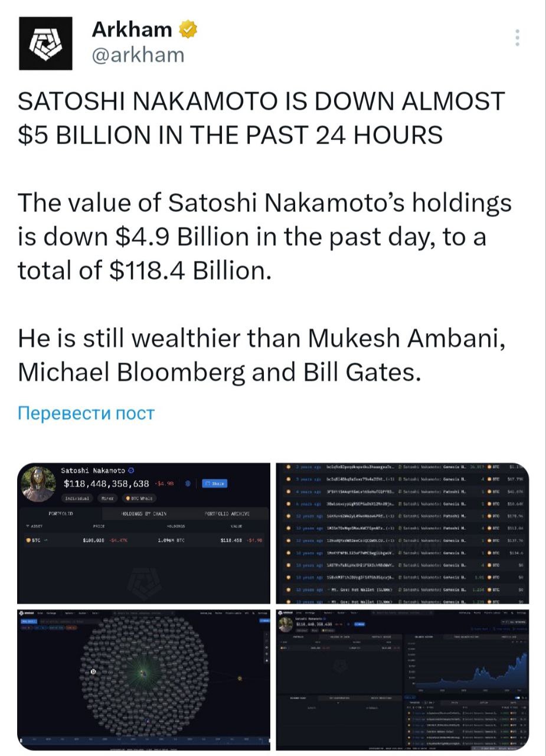The image size is (546, 756).
Task: Click the blue verified icon beside Satoshi Nakamoto
Action: (131, 470)
